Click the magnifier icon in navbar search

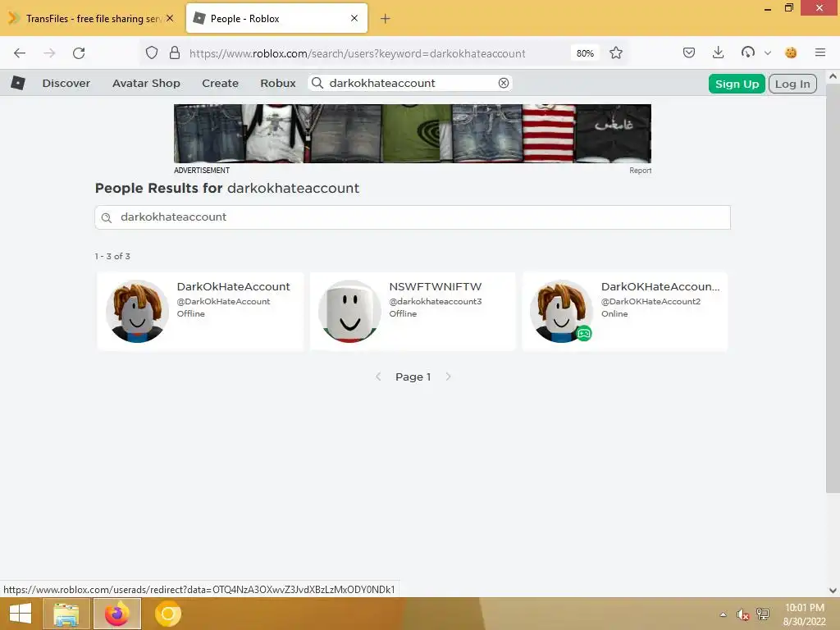tap(317, 83)
